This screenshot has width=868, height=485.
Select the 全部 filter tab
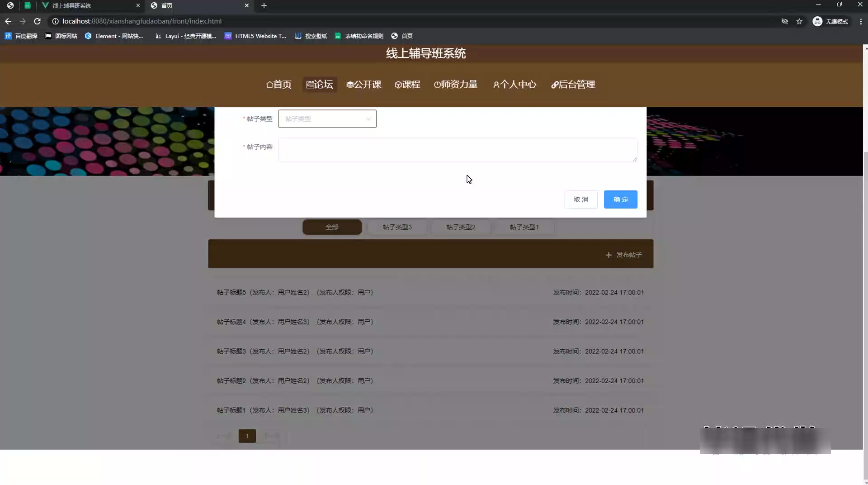click(332, 227)
